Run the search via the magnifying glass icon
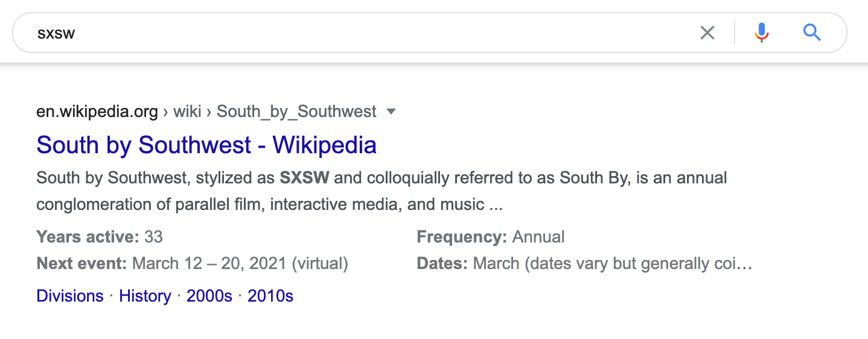The image size is (868, 339). coord(812,33)
